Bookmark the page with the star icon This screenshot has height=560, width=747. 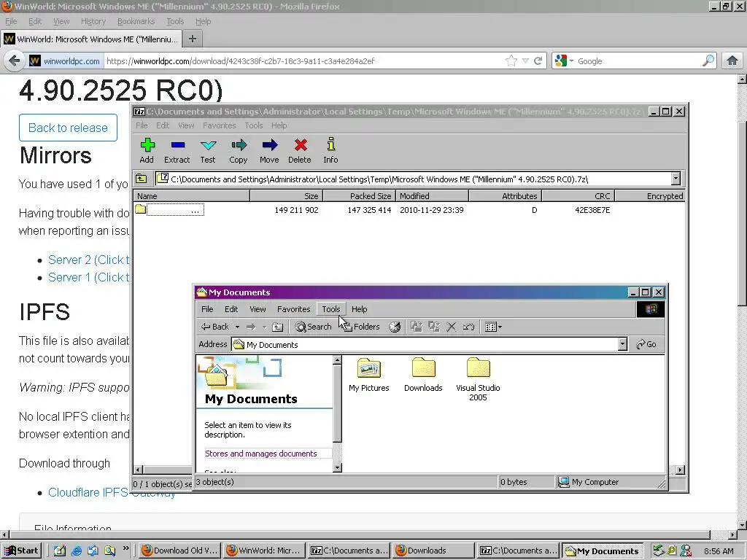click(511, 61)
